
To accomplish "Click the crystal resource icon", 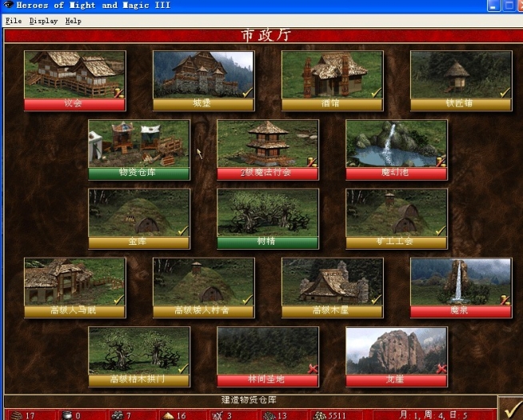I will [x=218, y=416].
